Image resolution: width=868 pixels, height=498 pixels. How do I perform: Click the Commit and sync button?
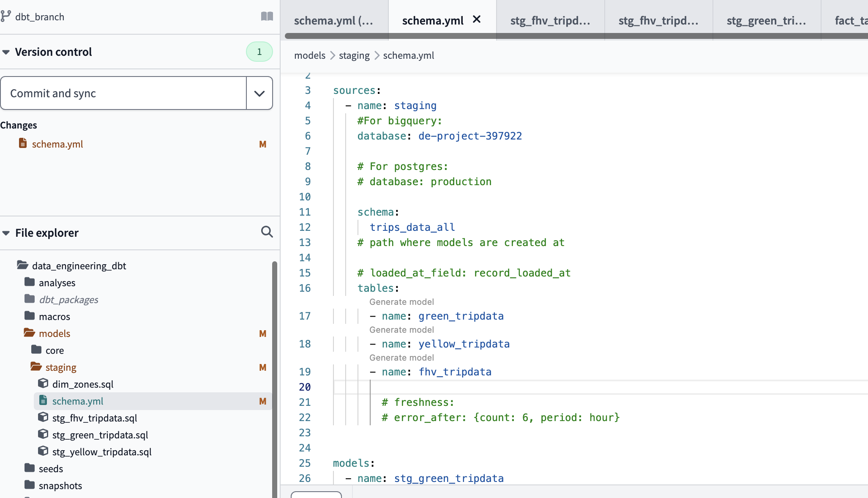[123, 93]
